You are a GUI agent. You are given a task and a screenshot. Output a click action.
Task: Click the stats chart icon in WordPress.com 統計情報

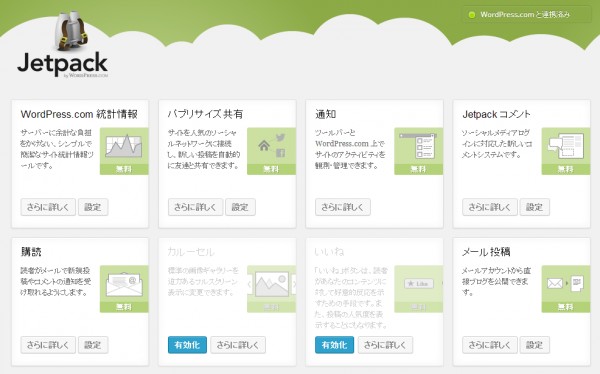point(124,146)
